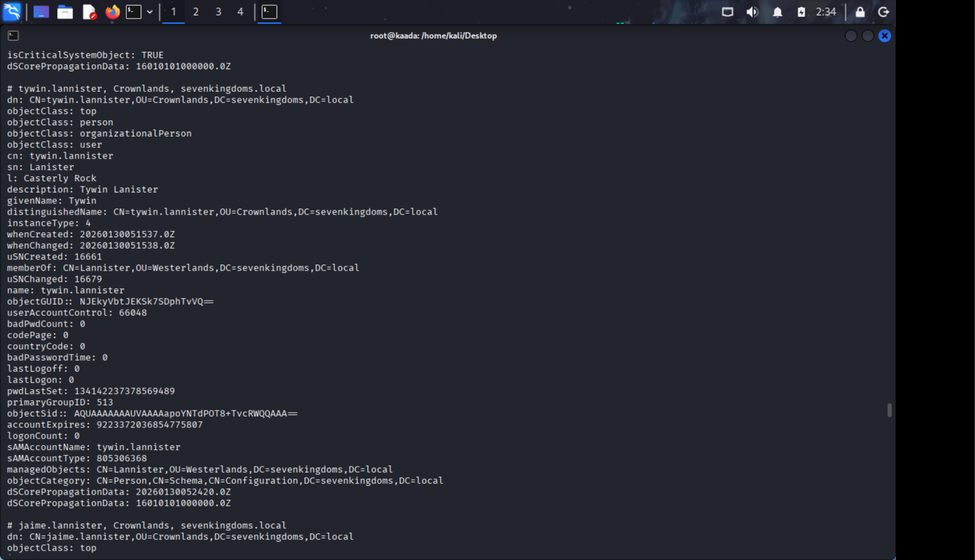
Task: Open the file manager from the panel
Action: coord(65,12)
